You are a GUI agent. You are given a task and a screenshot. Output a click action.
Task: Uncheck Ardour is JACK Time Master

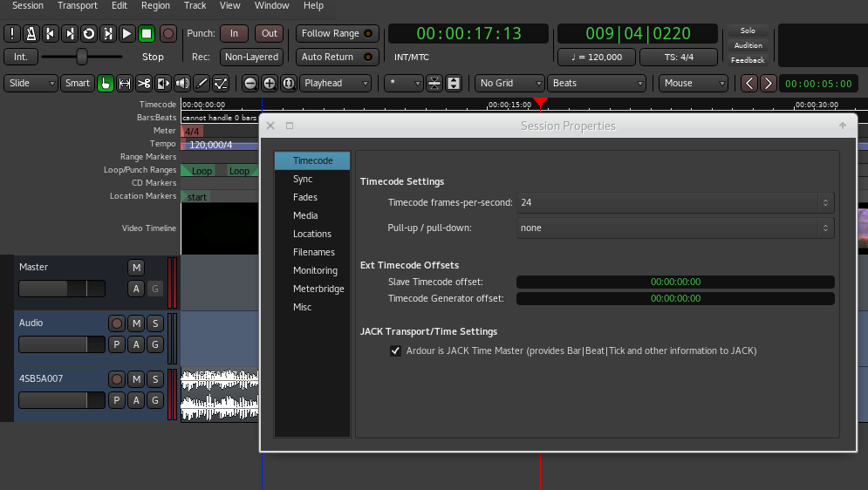point(396,350)
